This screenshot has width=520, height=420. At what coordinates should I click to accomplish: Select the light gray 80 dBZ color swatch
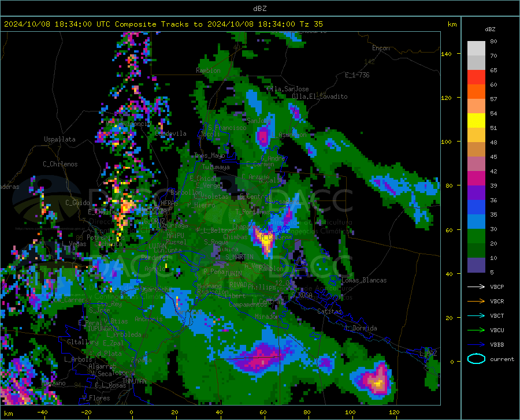click(x=476, y=48)
